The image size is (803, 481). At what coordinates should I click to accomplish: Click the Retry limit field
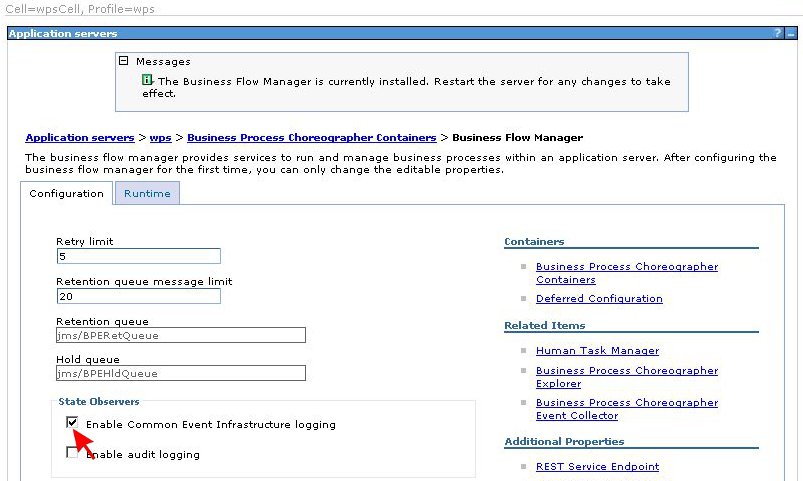coord(138,256)
